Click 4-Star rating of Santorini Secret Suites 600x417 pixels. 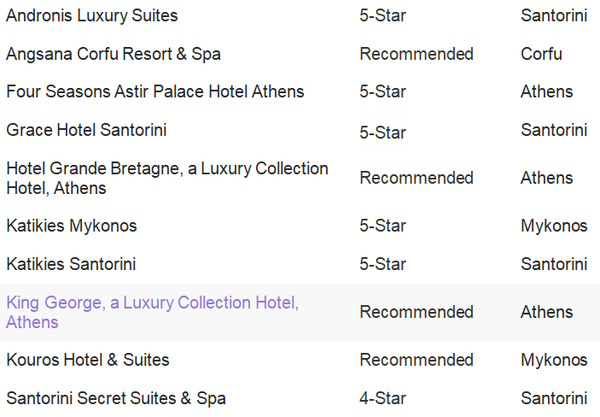click(383, 398)
